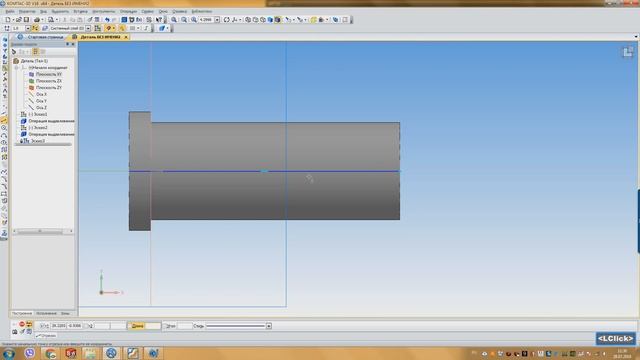Toggle the Угол parameter lock

click(x=165, y=326)
